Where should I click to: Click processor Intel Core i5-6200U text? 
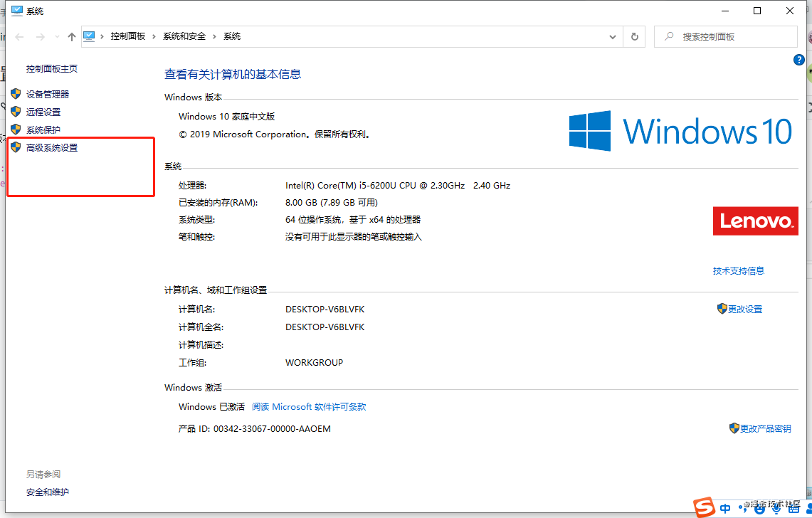(x=398, y=186)
